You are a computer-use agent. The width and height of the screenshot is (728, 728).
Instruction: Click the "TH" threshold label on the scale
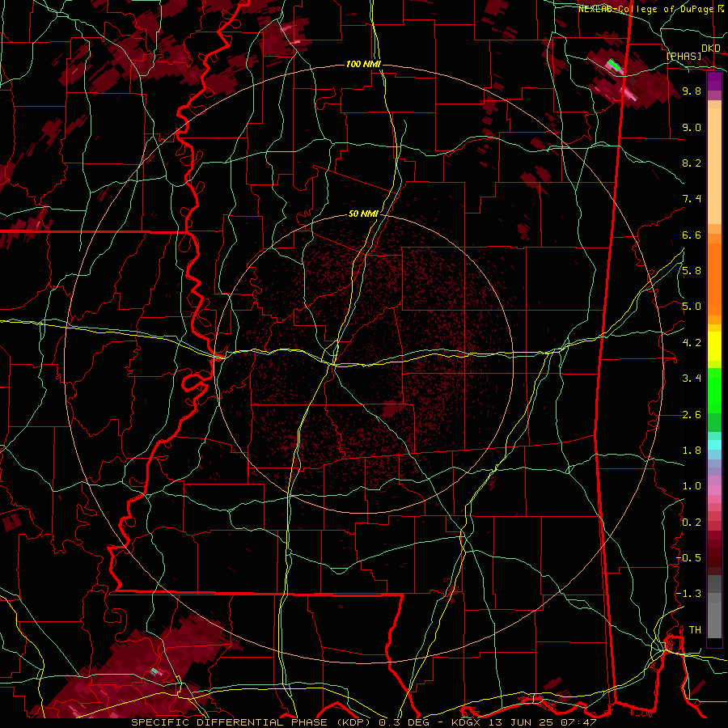coord(695,630)
